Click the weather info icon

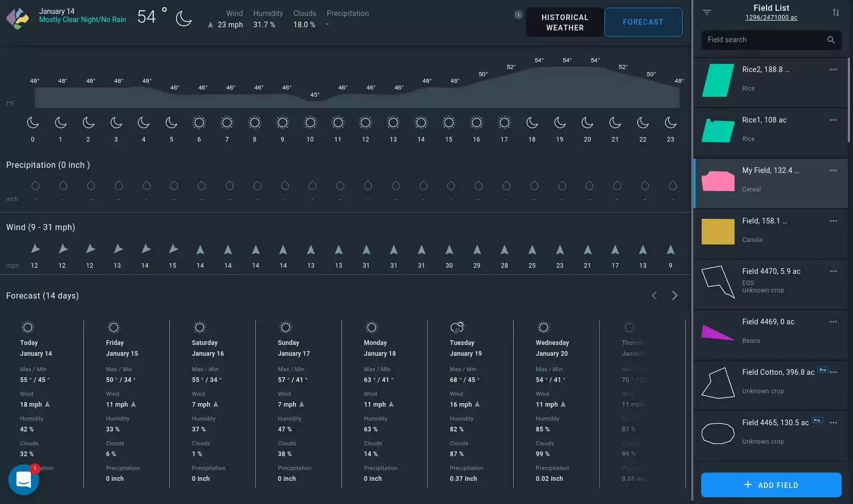(518, 14)
